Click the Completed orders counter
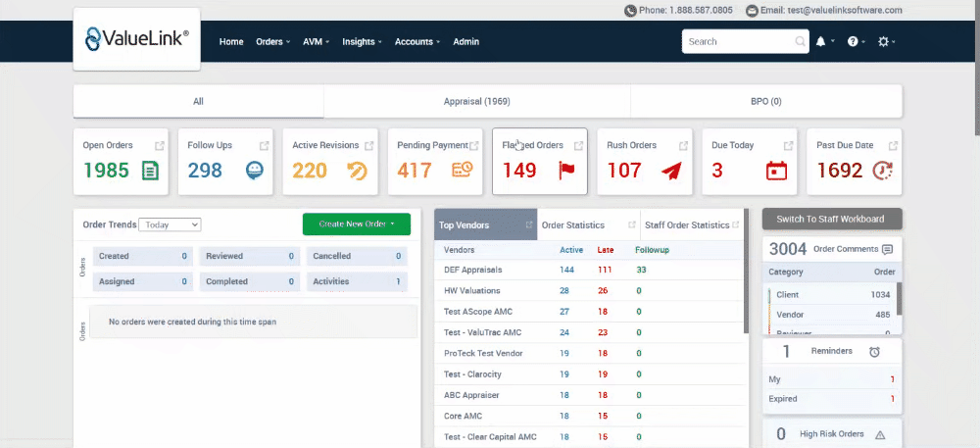The width and height of the screenshot is (980, 448). [x=250, y=281]
